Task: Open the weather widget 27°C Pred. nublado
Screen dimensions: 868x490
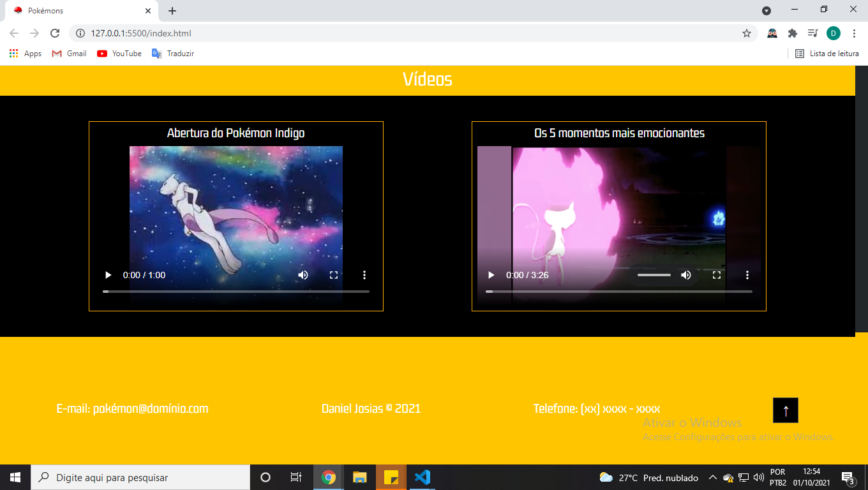Action: [x=649, y=477]
